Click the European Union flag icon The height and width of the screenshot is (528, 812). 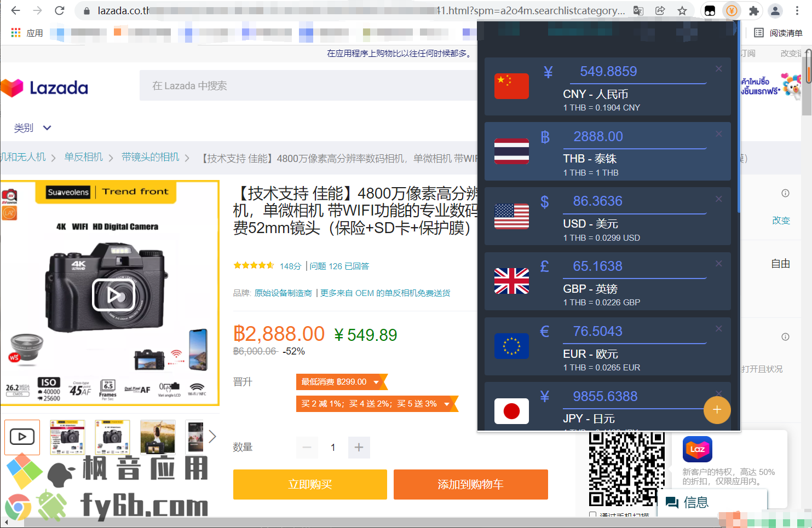tap(511, 346)
